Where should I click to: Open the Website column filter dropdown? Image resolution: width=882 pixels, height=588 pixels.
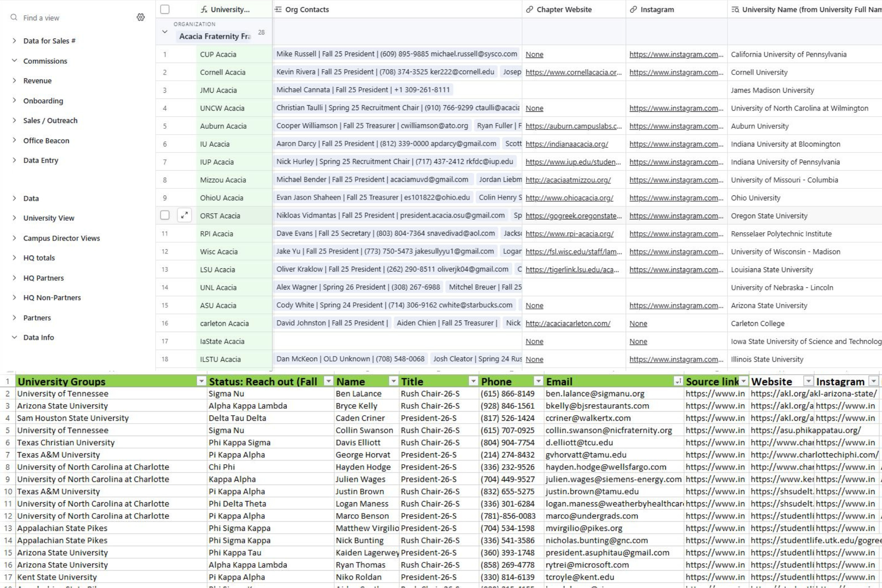point(808,381)
